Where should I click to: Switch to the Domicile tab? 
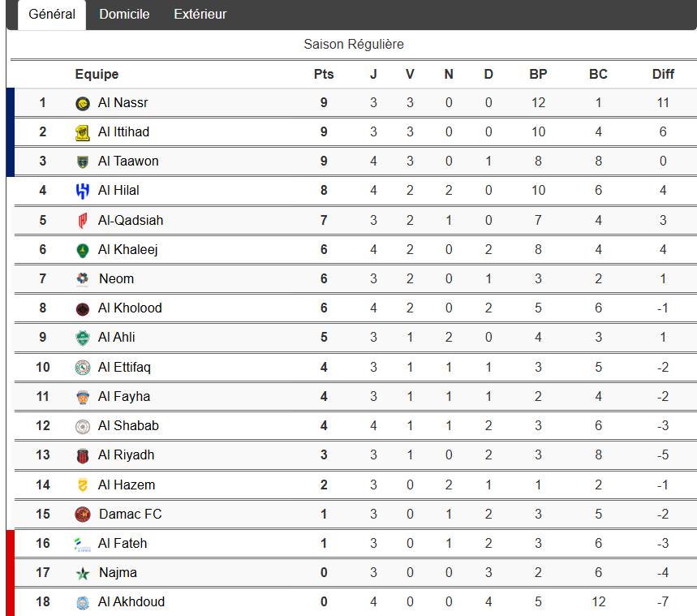click(x=124, y=15)
